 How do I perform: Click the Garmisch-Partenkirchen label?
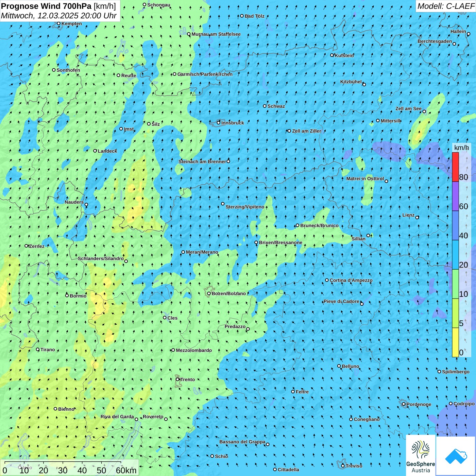pyautogui.click(x=205, y=74)
